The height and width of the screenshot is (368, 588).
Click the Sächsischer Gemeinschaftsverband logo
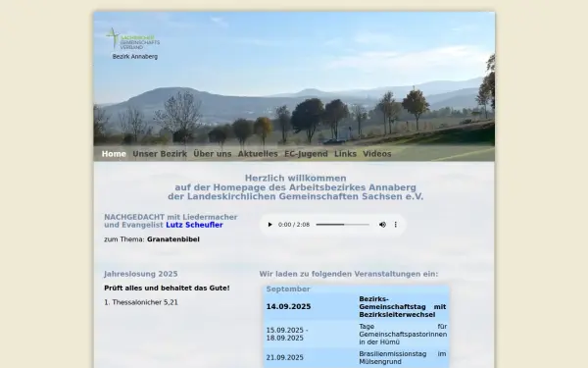(132, 38)
